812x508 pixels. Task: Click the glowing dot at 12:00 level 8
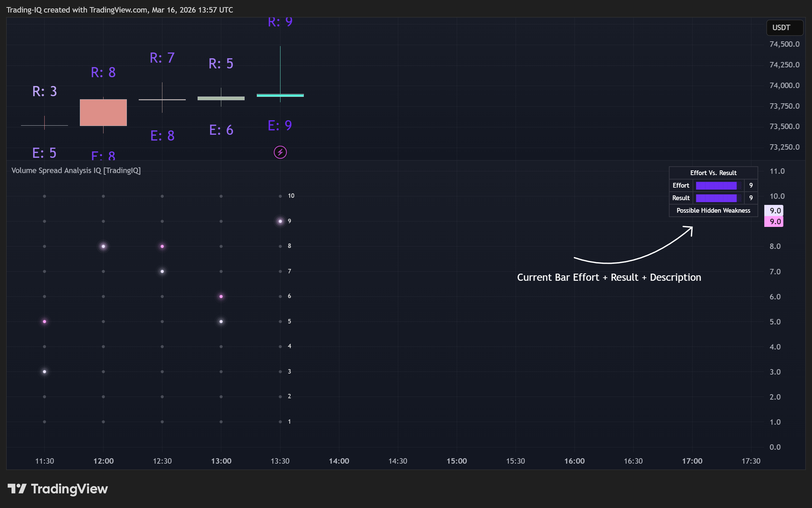103,246
